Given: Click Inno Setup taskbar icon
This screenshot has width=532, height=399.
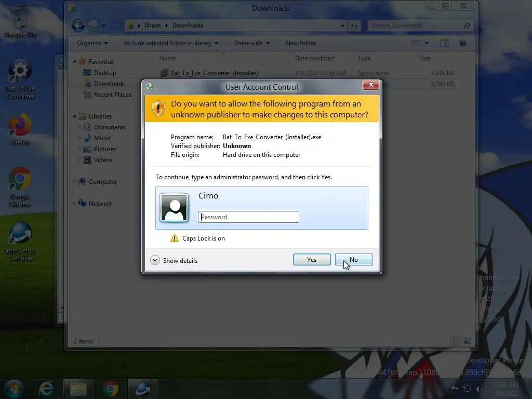Looking at the screenshot, I should coord(142,389).
